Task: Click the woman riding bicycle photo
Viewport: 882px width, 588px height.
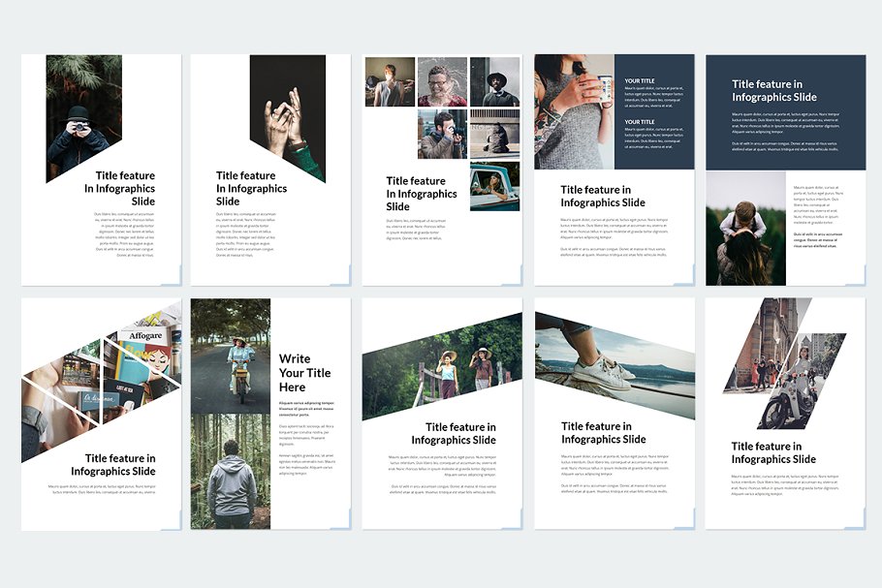Action: pos(231,356)
